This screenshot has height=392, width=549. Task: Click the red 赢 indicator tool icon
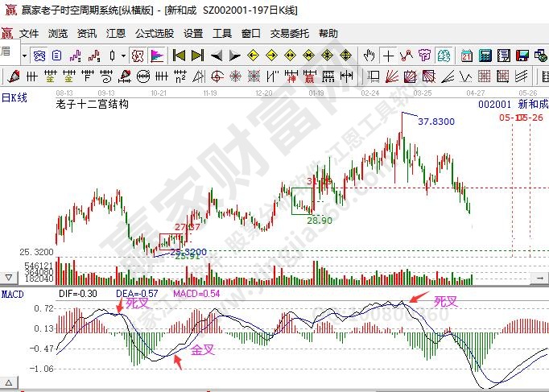click(x=309, y=76)
